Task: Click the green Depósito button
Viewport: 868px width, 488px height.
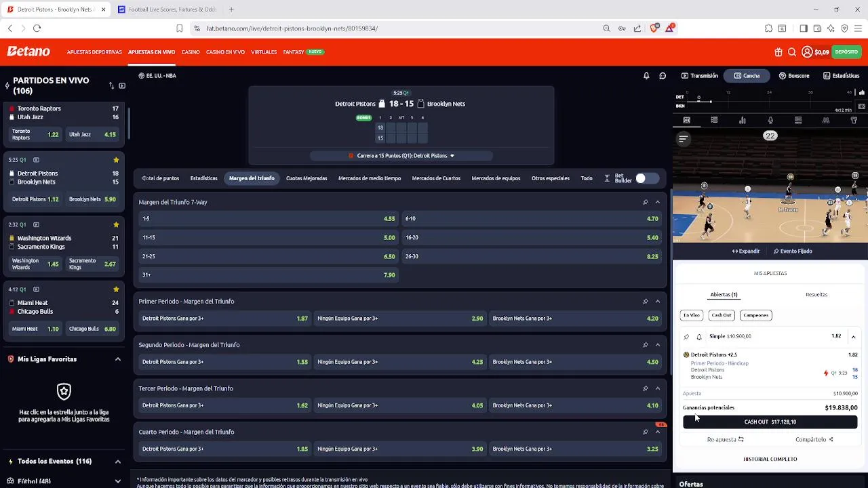Action: (846, 52)
